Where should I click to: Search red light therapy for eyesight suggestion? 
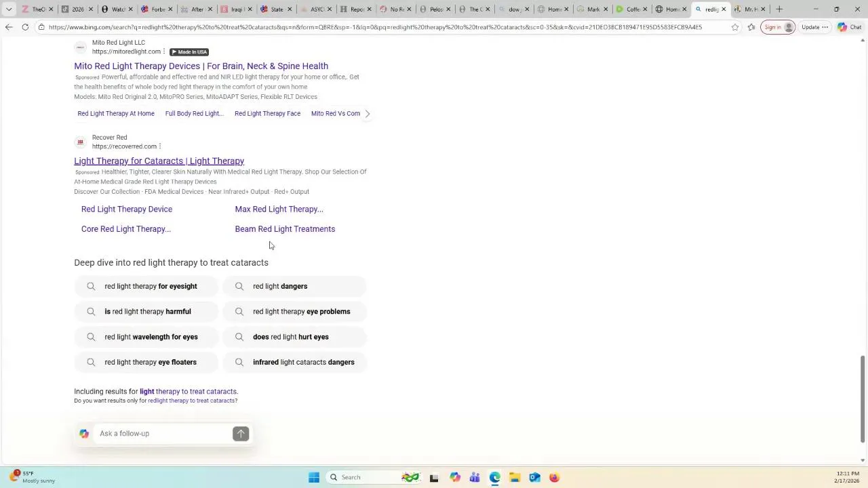coord(146,286)
